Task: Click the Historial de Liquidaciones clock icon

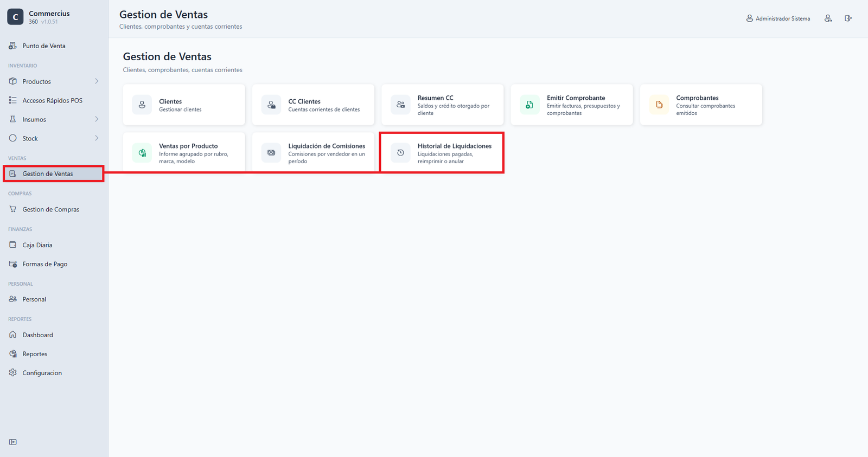Action: pos(400,153)
